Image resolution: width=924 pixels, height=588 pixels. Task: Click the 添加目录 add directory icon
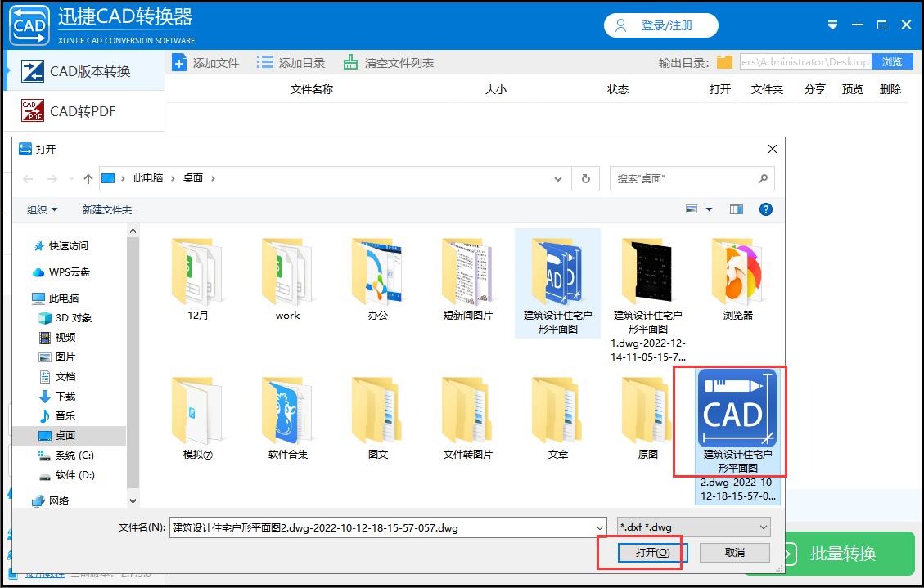click(x=264, y=61)
